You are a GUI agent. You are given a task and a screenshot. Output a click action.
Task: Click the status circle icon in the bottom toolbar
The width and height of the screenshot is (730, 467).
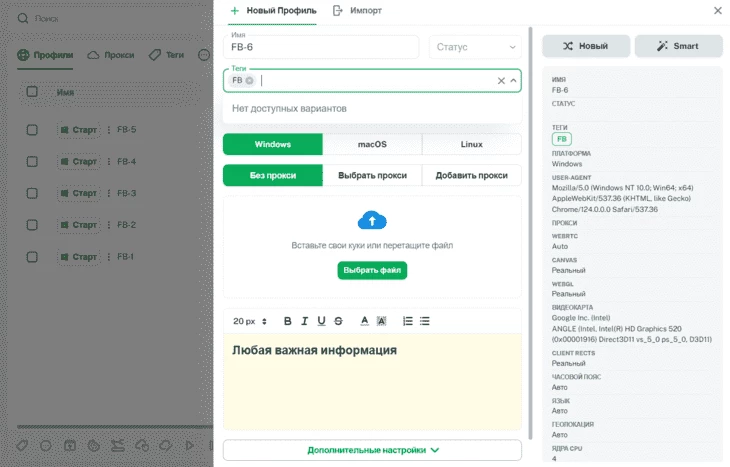[46, 446]
